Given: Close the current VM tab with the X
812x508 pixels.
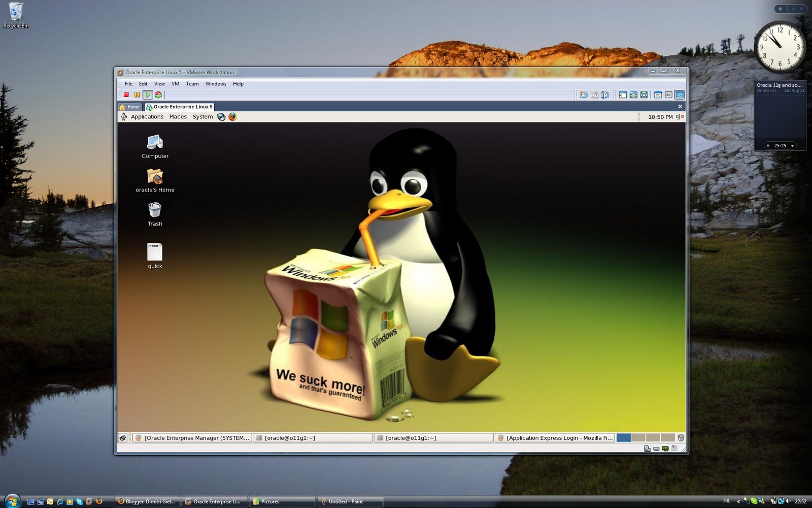Looking at the screenshot, I should click(x=680, y=107).
